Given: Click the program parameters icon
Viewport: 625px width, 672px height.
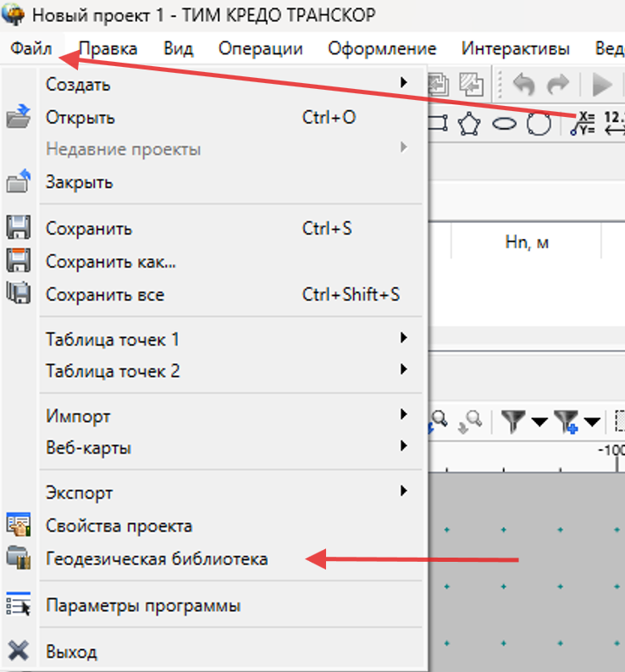Looking at the screenshot, I should (19, 604).
